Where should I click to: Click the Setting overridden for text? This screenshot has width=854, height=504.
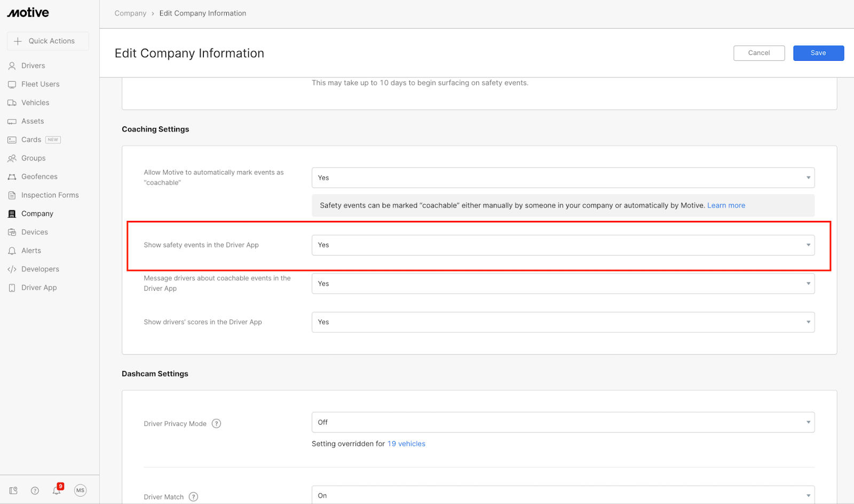348,444
